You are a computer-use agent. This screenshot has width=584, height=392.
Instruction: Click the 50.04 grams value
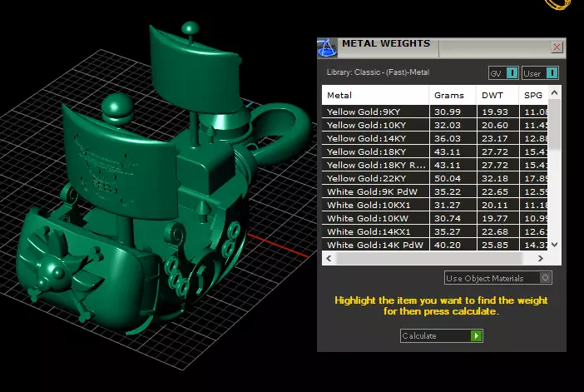click(x=448, y=178)
